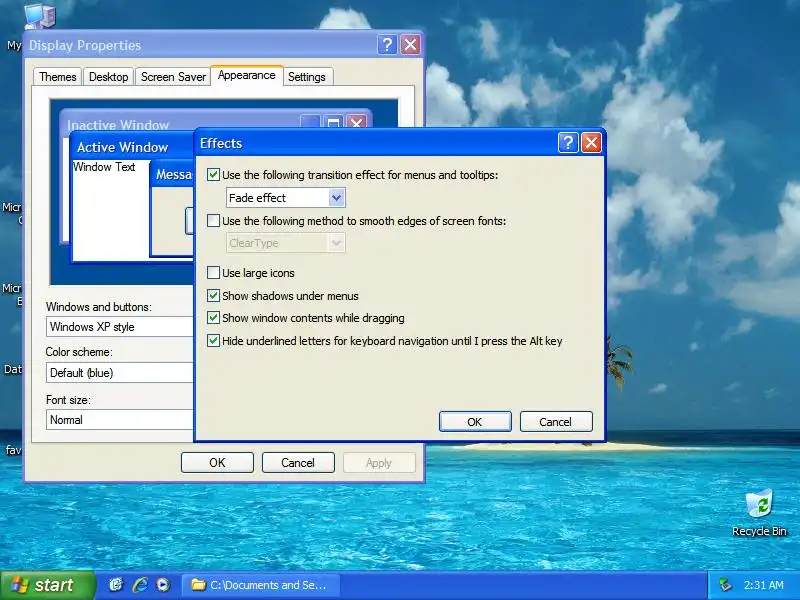800x600 pixels.
Task: Enable smooth edges of screen fonts
Action: 213,220
